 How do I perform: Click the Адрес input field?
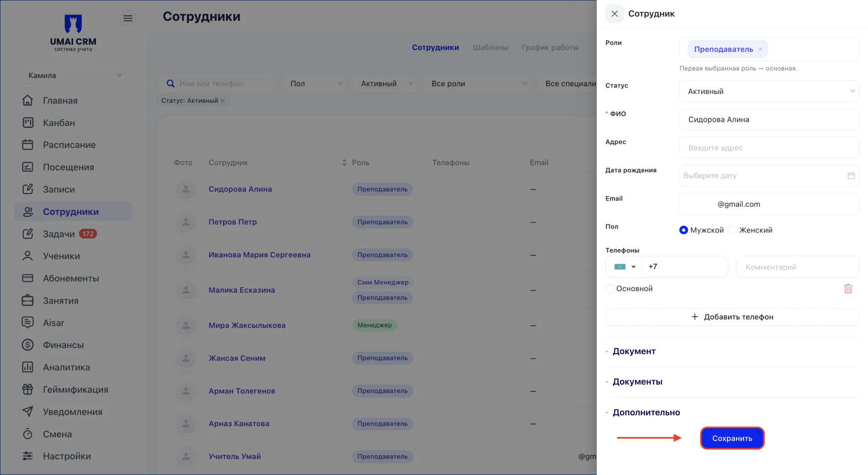coord(769,148)
